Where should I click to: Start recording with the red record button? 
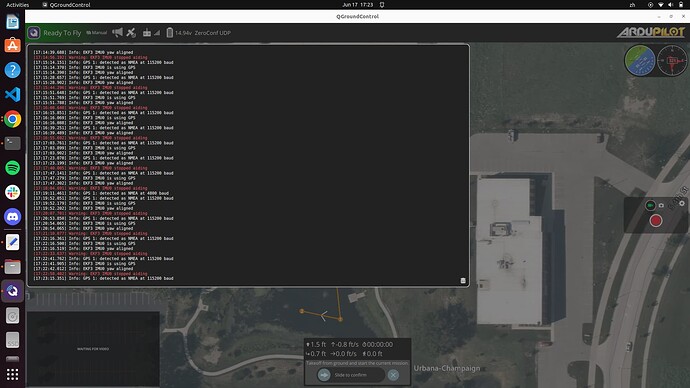pos(656,221)
